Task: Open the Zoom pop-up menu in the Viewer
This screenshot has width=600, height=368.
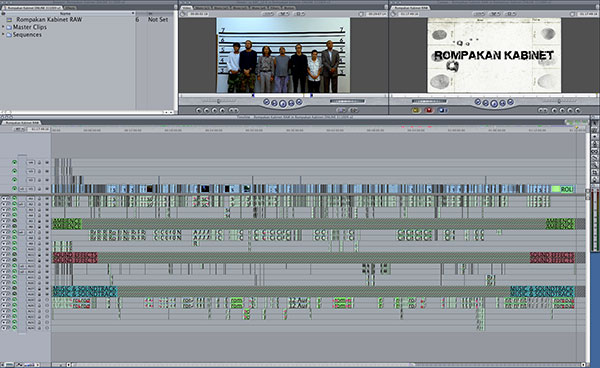Action: tap(268, 14)
